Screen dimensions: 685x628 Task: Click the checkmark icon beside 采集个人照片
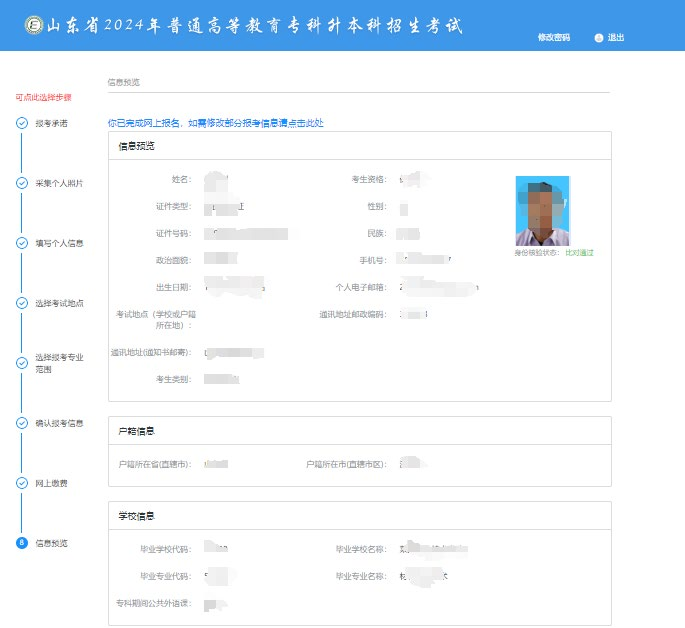click(22, 183)
